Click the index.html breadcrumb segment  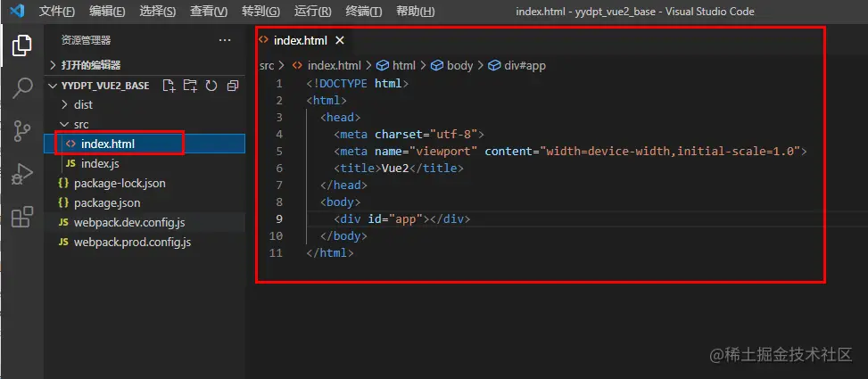click(x=327, y=66)
